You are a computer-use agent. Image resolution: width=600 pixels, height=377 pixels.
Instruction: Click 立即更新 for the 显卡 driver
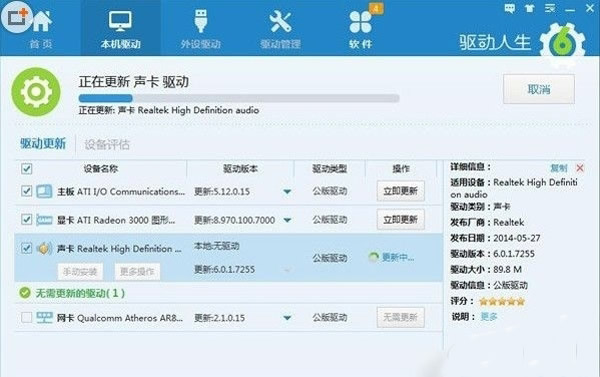point(401,219)
